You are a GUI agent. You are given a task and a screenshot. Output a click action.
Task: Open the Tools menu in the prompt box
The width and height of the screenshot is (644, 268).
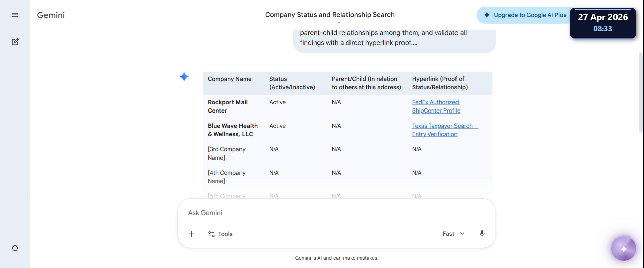point(220,234)
